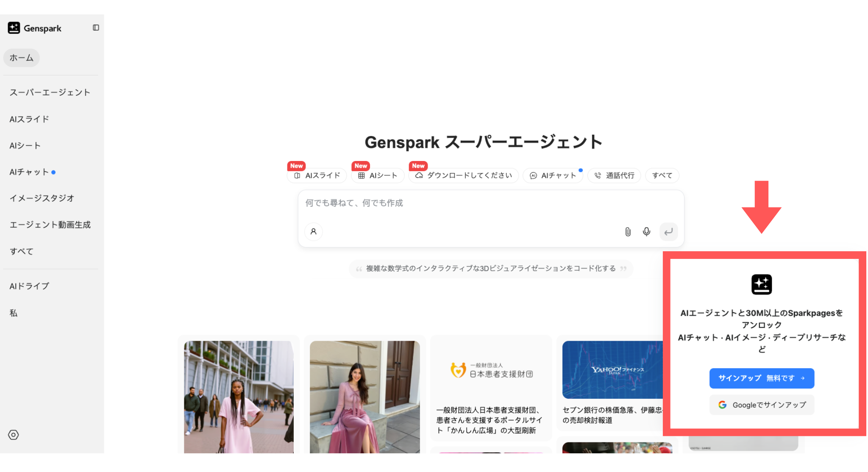Viewport: 868px width, 472px height.
Task: Open the thumbnail of woman in pink dress on street
Action: pyautogui.click(x=239, y=397)
